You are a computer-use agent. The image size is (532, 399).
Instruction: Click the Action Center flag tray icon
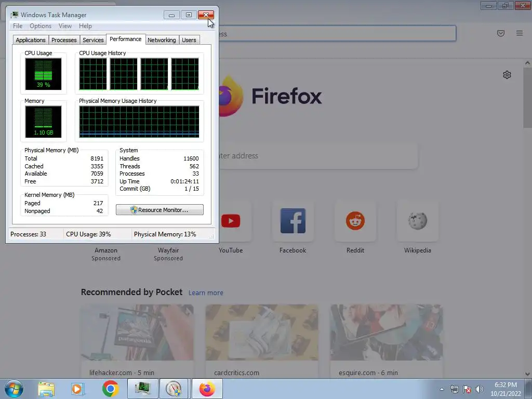(x=467, y=389)
